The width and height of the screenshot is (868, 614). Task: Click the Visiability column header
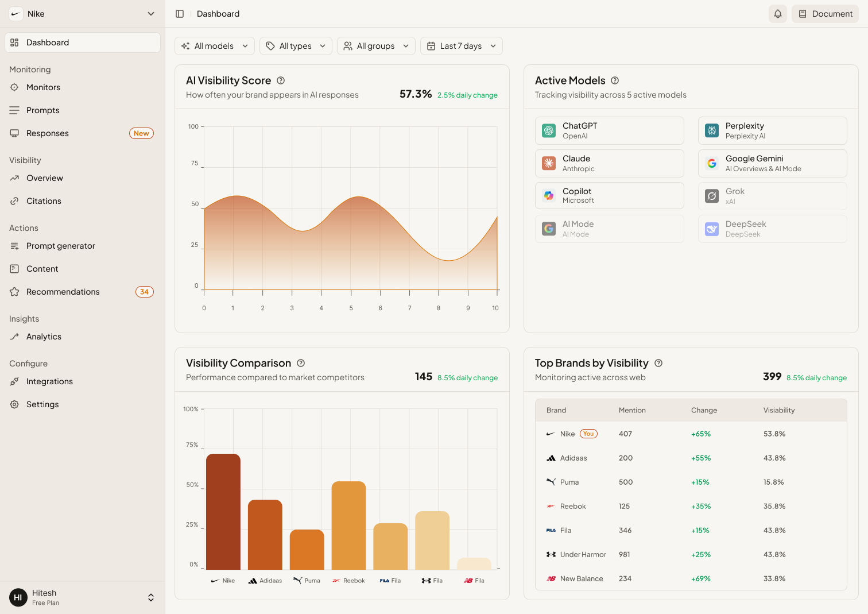779,410
